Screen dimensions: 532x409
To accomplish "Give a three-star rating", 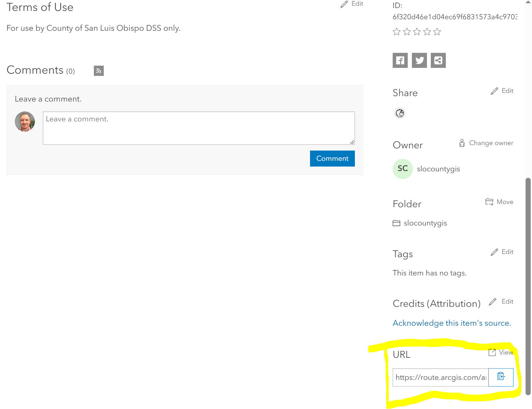I will click(416, 32).
